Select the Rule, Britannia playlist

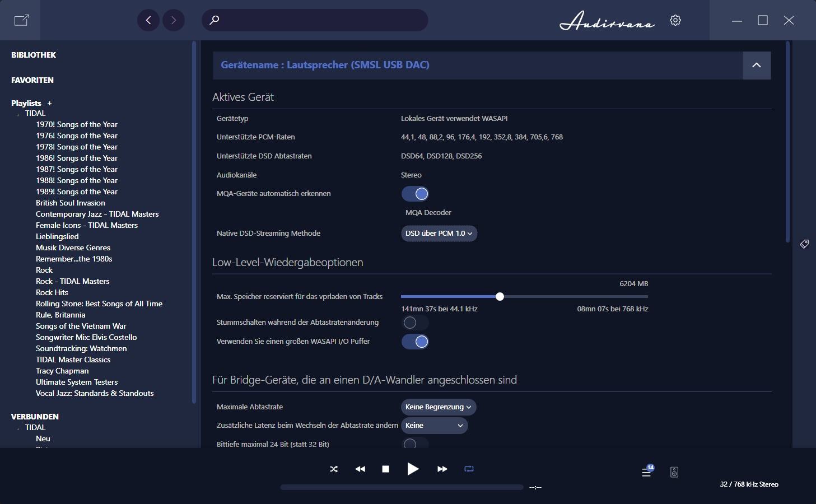60,315
